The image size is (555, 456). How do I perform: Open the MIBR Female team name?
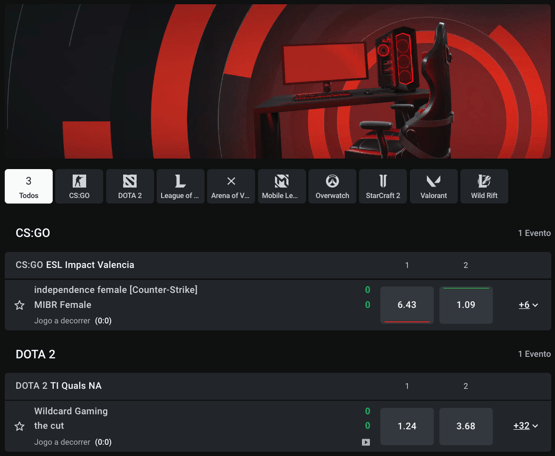(x=63, y=305)
